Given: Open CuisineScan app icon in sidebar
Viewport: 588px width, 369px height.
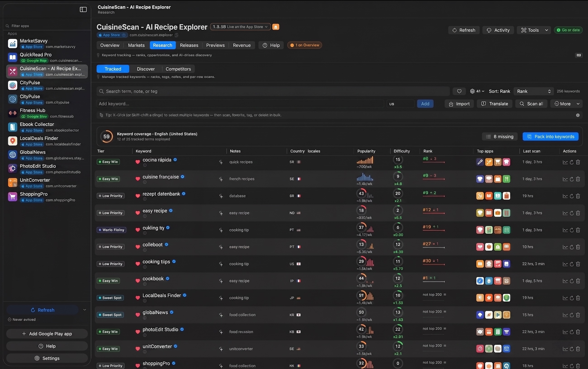Looking at the screenshot, I should coord(13,71).
